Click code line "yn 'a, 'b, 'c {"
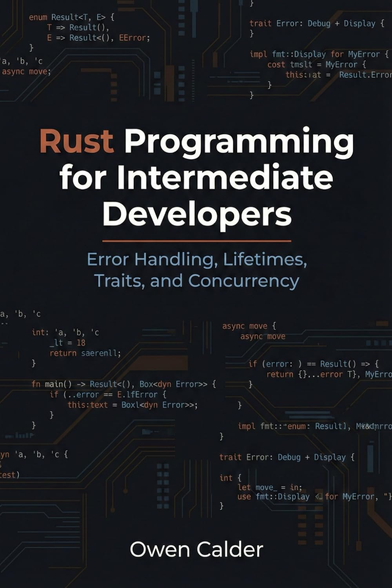The image size is (392, 588). (34, 454)
